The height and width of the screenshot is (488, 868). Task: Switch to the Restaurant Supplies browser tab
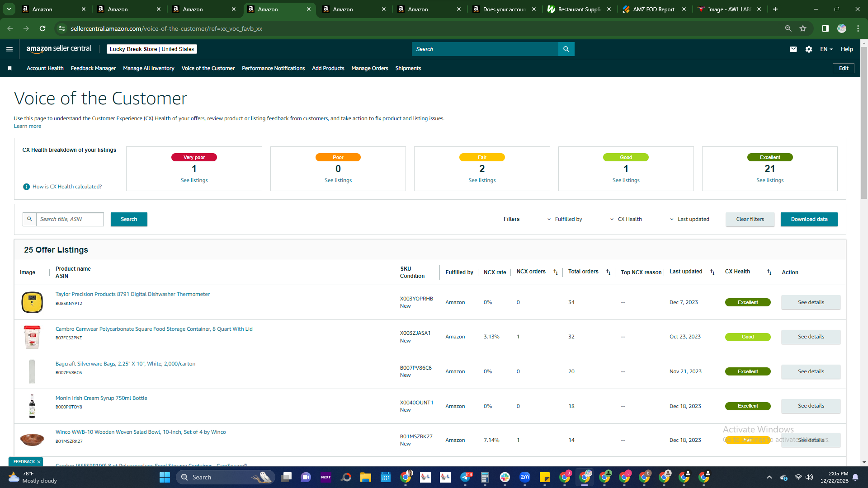579,9
